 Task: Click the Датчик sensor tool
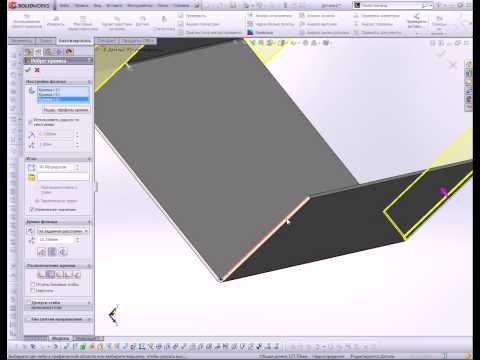click(142, 21)
